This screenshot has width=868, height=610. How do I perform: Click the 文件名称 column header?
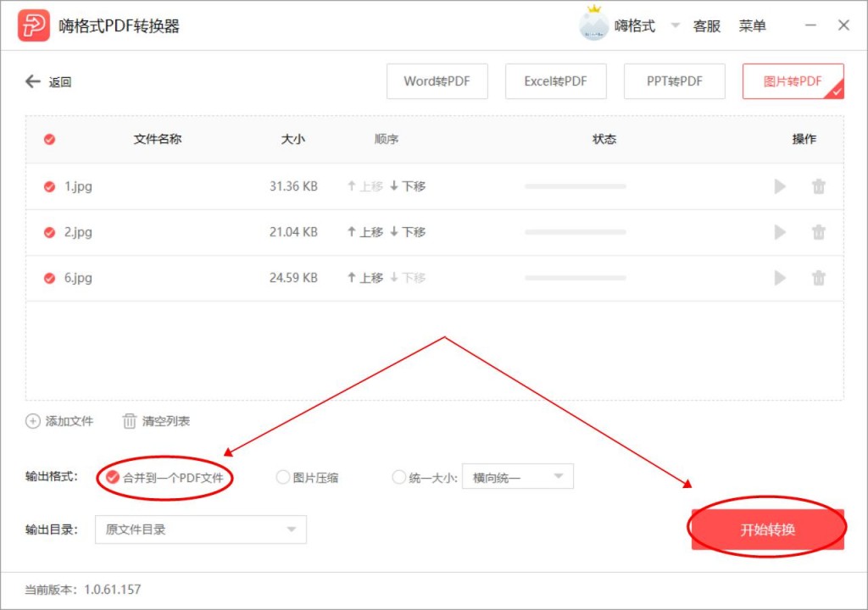tap(157, 139)
